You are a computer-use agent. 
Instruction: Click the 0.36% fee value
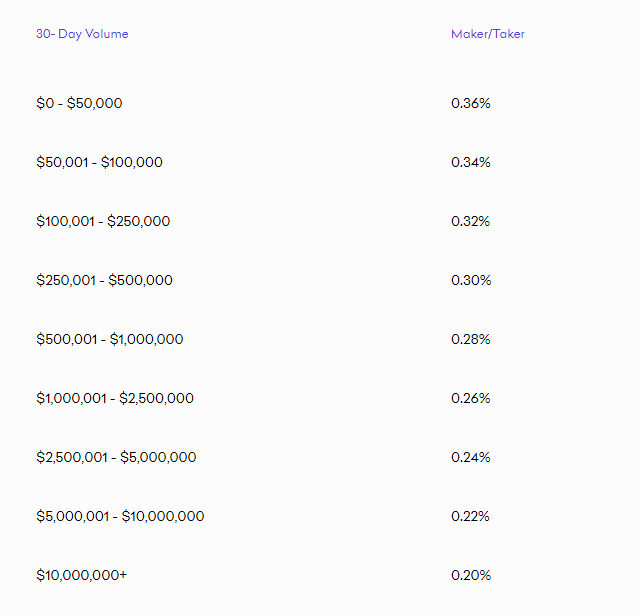click(x=471, y=103)
